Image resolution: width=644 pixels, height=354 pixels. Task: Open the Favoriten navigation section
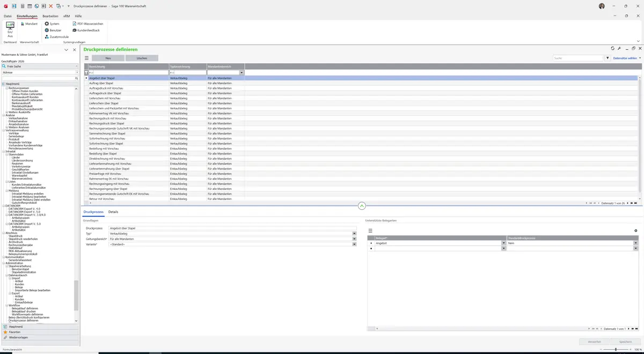coord(39,332)
